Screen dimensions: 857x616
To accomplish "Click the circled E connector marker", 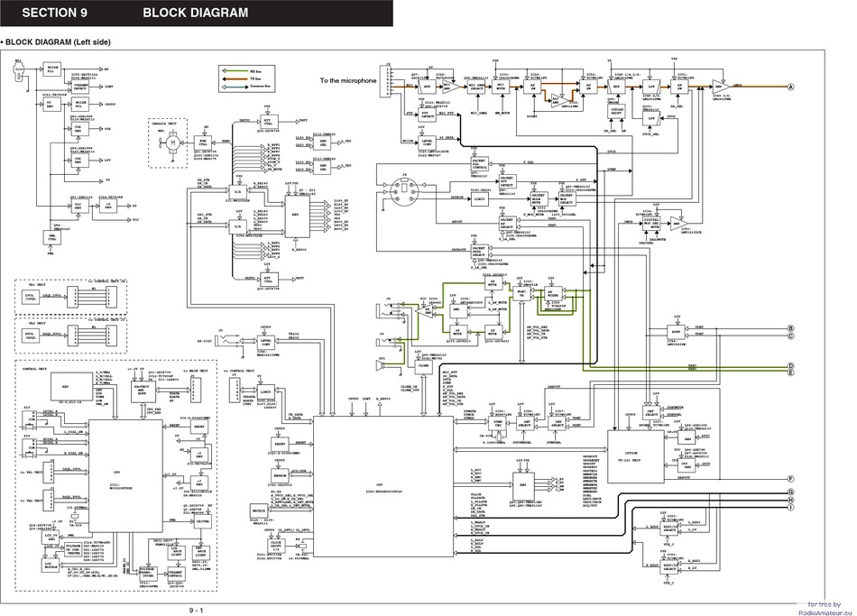I will 790,372.
